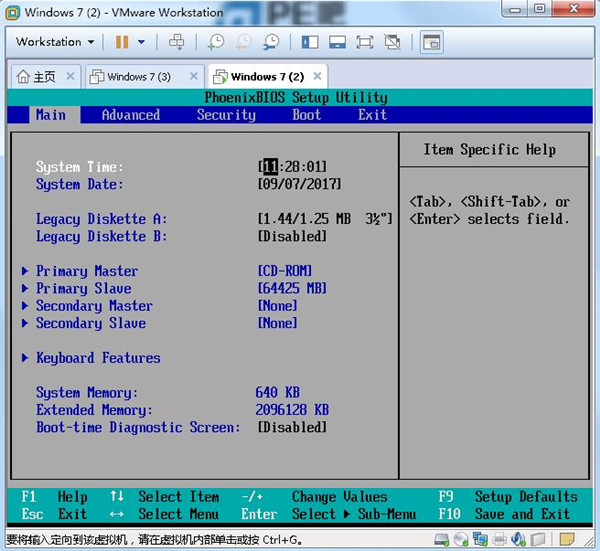The width and height of the screenshot is (600, 551).
Task: Enter full screen mode
Action: point(365,42)
